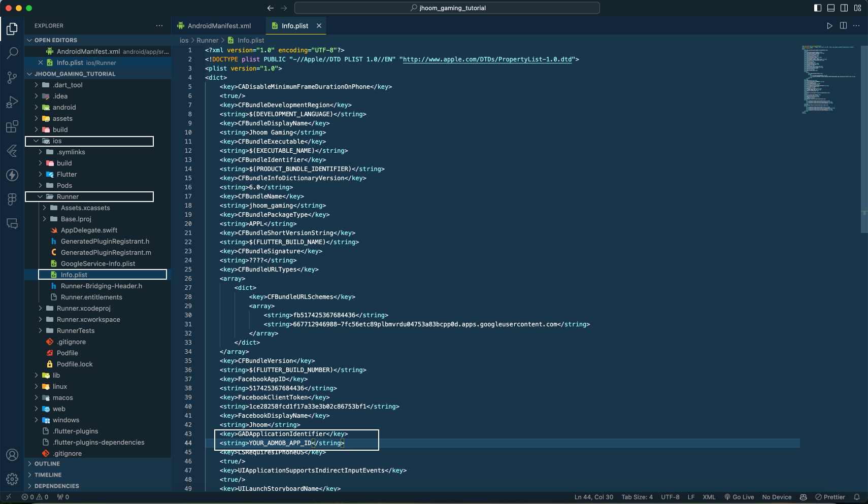Collapse the JHOOM_GAMING_TUTORIAL section
The width and height of the screenshot is (868, 504).
97,74
